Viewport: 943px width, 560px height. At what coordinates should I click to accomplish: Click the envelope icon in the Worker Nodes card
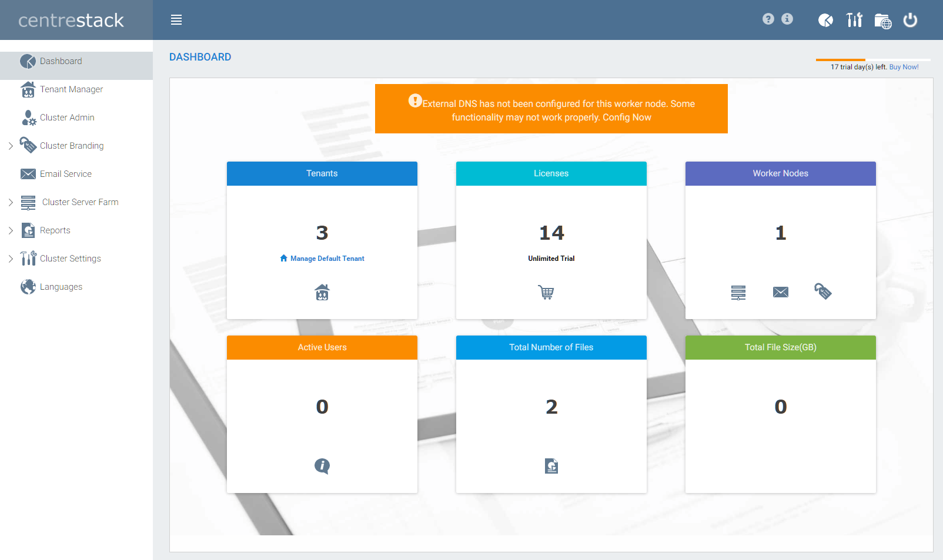781,292
